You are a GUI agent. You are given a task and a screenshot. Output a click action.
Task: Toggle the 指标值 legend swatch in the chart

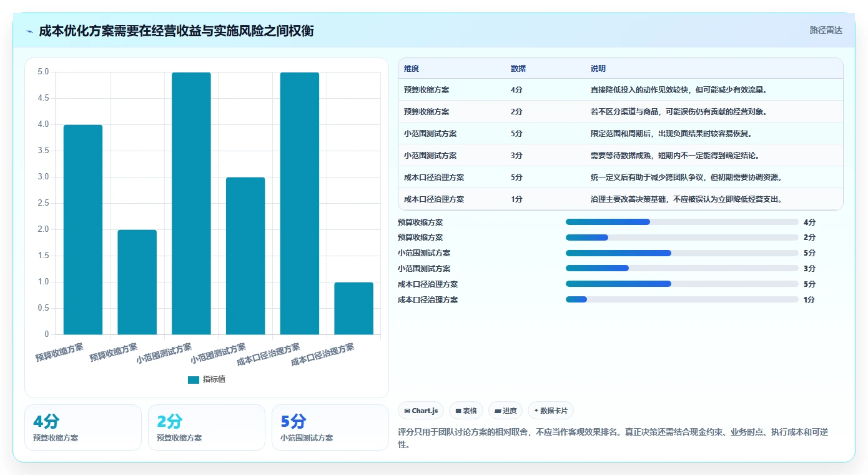click(194, 379)
